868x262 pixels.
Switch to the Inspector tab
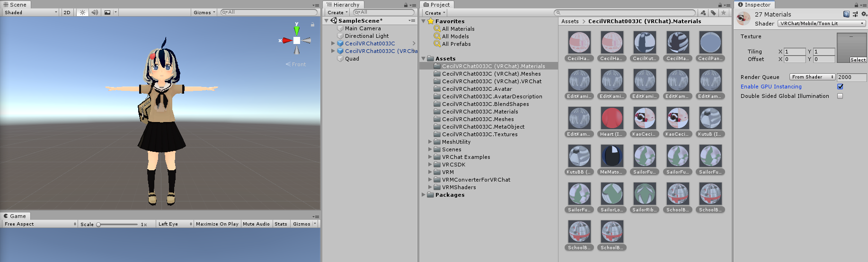pyautogui.click(x=754, y=4)
